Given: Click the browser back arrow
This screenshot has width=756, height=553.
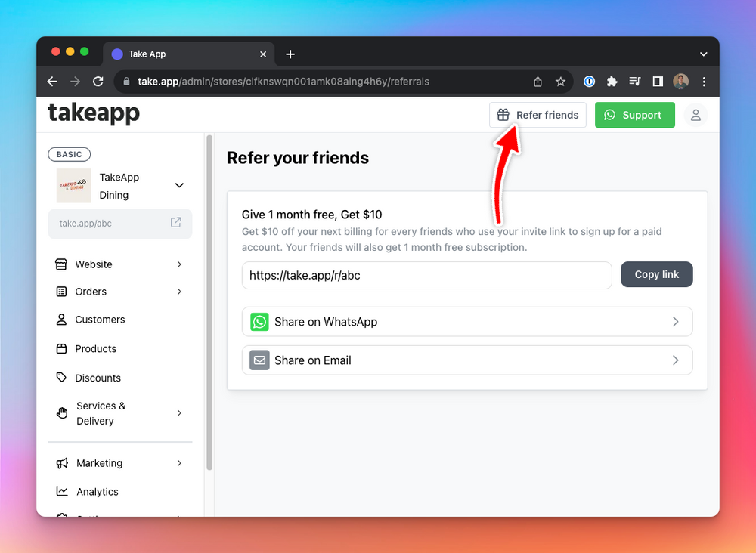Looking at the screenshot, I should tap(52, 82).
